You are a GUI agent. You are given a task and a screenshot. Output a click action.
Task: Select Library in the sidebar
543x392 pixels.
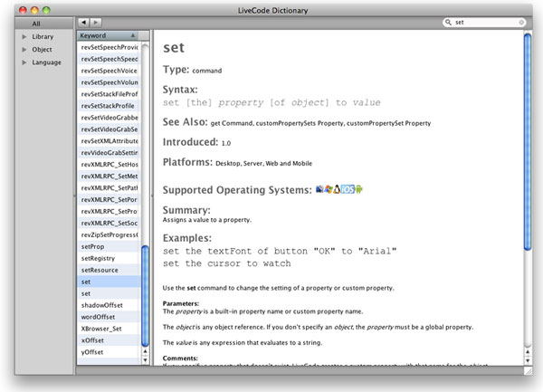click(43, 36)
